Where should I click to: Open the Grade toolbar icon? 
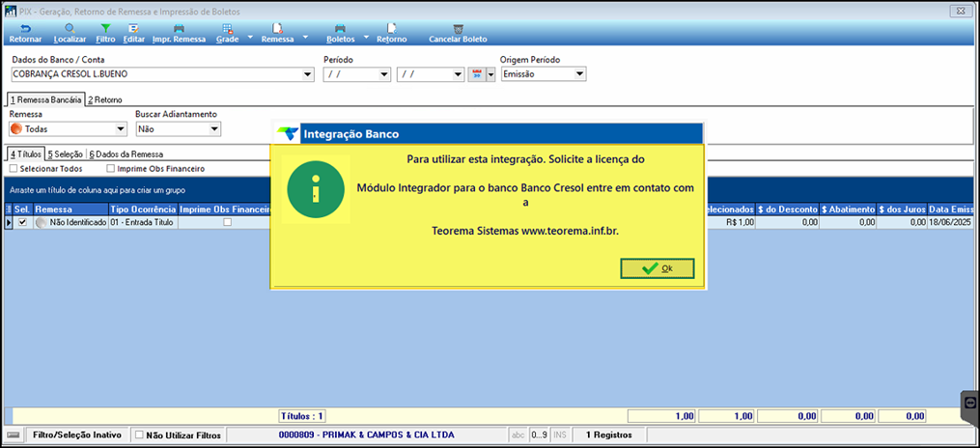228,29
